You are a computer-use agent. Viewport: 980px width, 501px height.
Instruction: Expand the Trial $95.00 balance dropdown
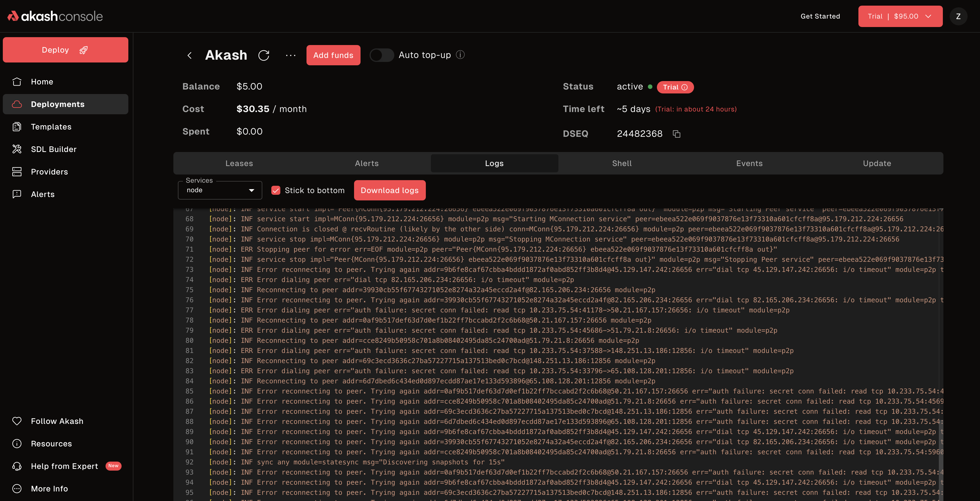coord(900,16)
